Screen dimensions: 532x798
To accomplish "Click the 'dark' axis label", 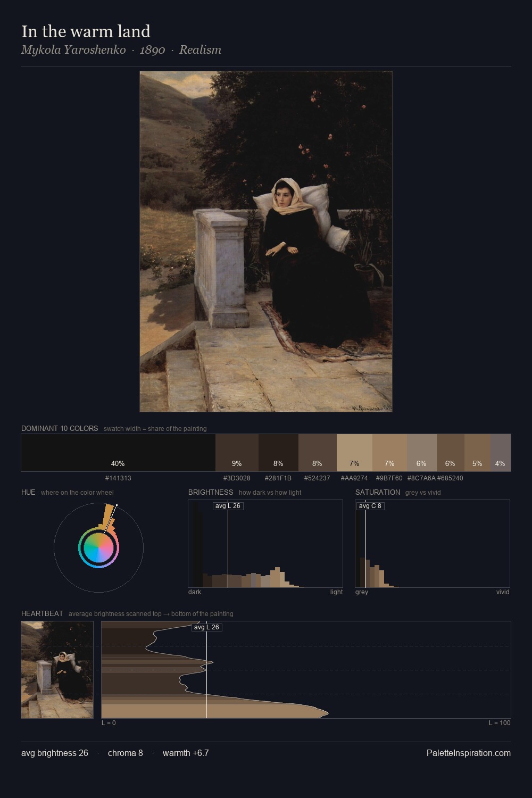I will (x=195, y=592).
